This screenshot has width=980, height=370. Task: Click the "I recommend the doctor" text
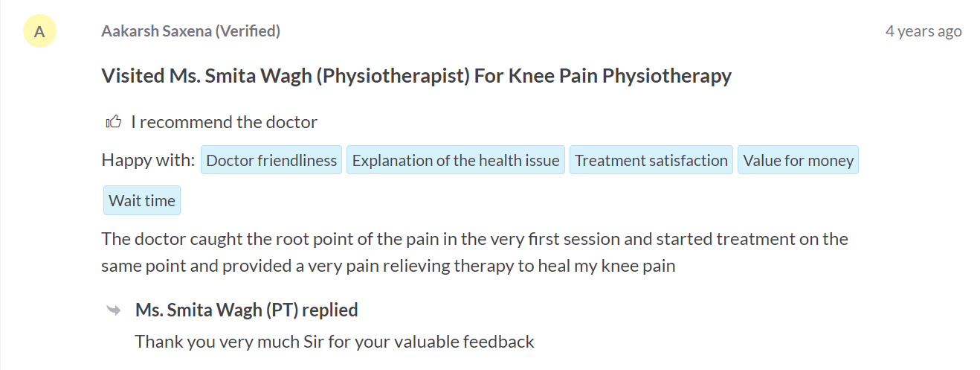click(225, 121)
